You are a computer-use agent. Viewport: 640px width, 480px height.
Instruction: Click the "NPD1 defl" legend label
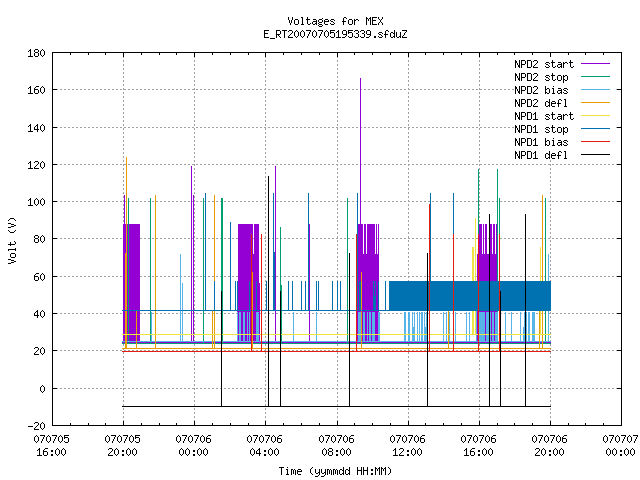pyautogui.click(x=541, y=156)
